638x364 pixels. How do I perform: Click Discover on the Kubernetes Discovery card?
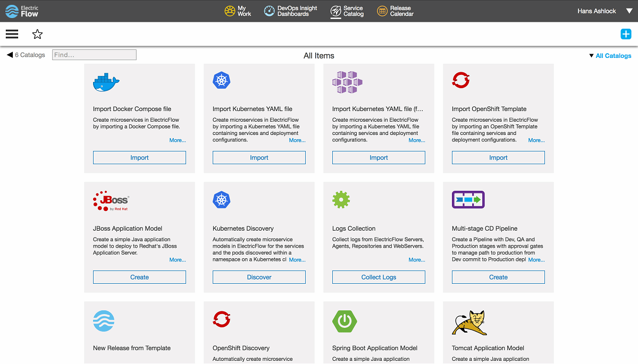(x=259, y=277)
